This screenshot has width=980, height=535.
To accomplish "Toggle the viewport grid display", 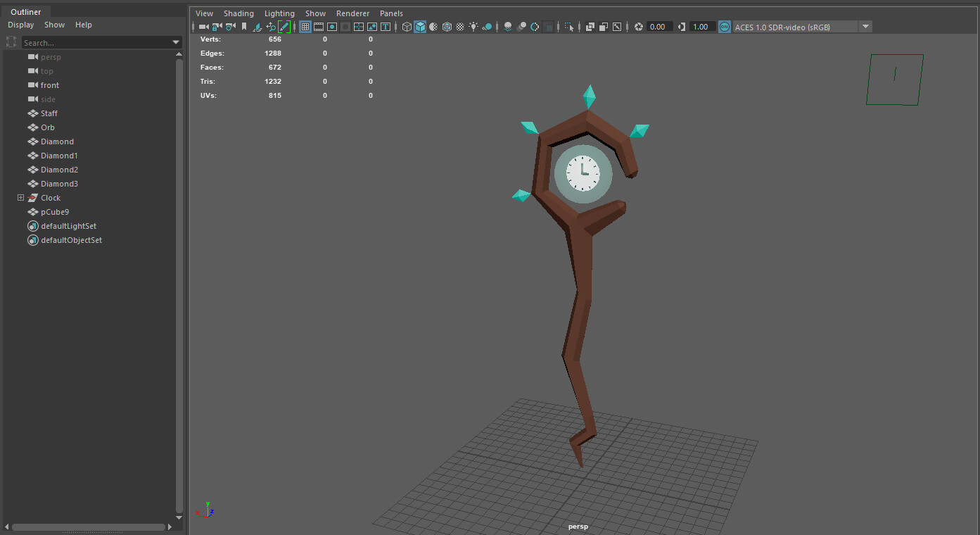I will (x=305, y=26).
